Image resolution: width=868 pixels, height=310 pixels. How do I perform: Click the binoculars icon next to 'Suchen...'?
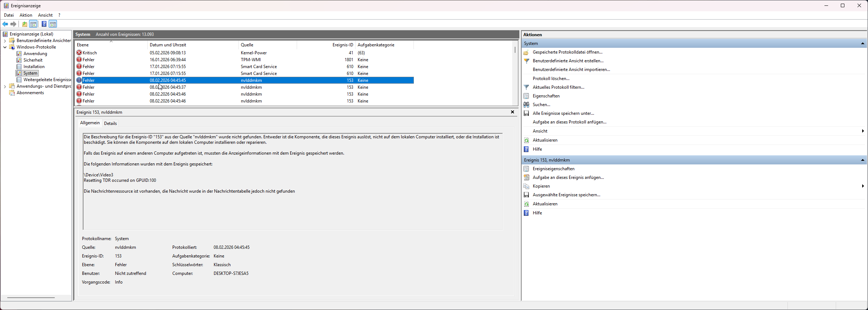tap(526, 105)
